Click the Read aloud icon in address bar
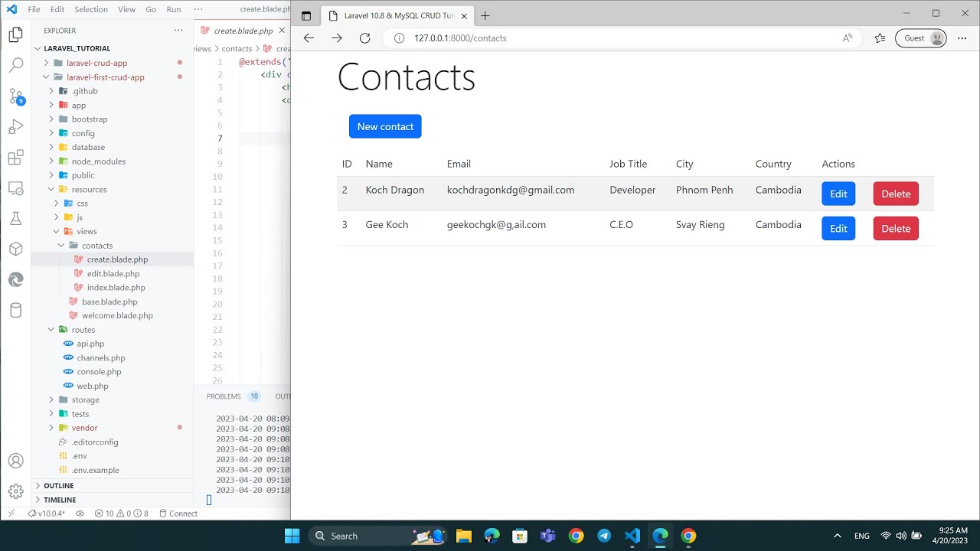 click(x=848, y=38)
